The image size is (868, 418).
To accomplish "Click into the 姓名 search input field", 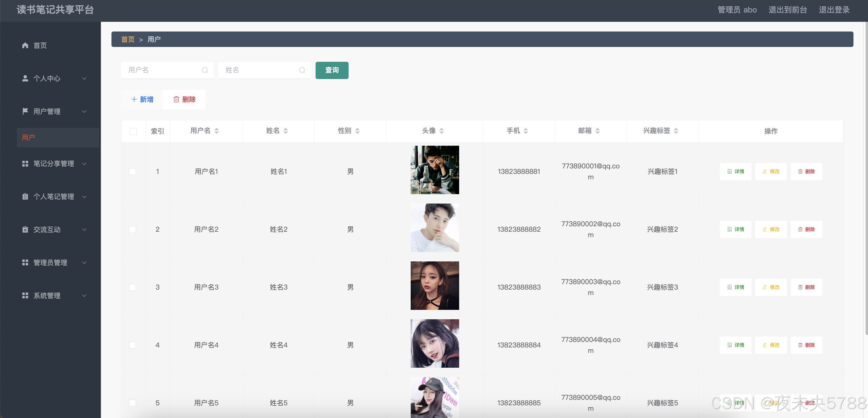I will (260, 70).
